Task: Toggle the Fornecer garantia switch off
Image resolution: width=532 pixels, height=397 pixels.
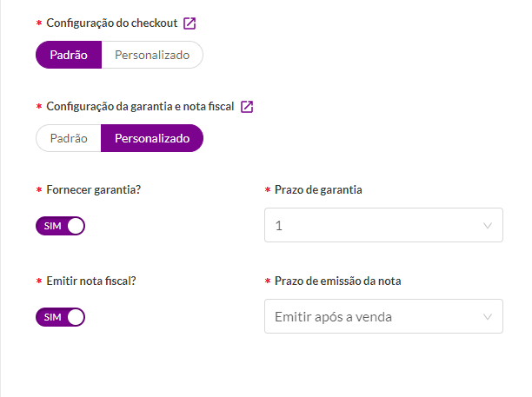Action: (60, 226)
